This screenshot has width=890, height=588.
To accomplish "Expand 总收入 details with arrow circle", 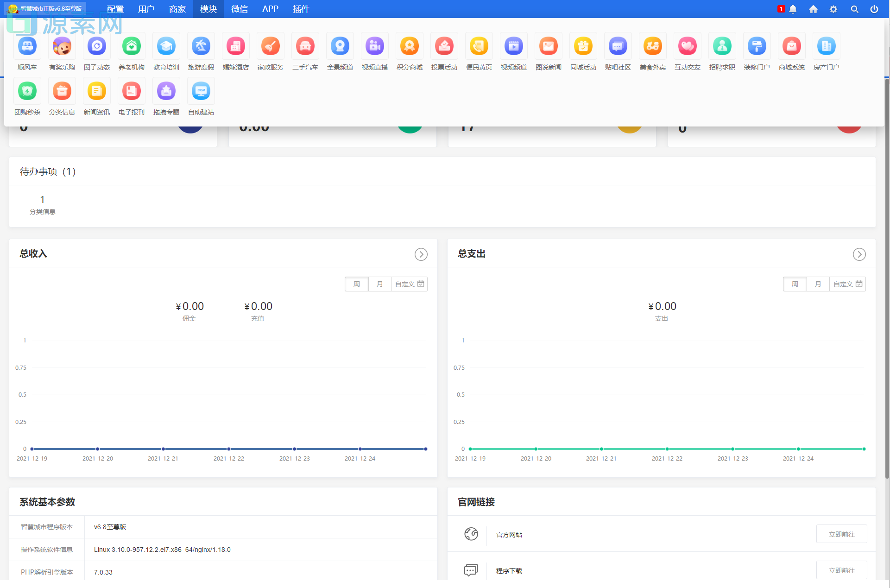I will pos(421,254).
